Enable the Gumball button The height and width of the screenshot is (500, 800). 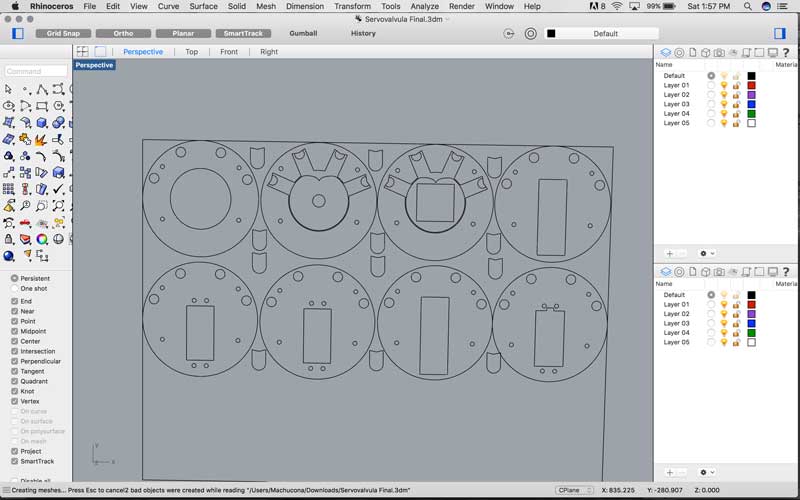(x=303, y=33)
